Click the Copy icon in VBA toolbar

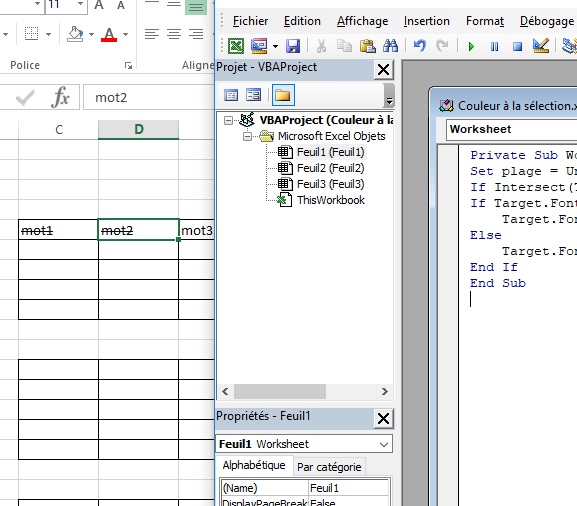(344, 46)
